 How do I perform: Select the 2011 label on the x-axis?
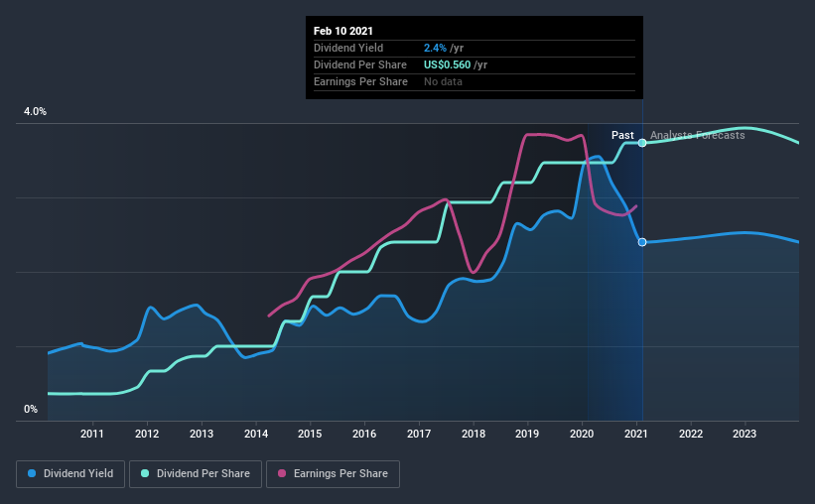[92, 434]
